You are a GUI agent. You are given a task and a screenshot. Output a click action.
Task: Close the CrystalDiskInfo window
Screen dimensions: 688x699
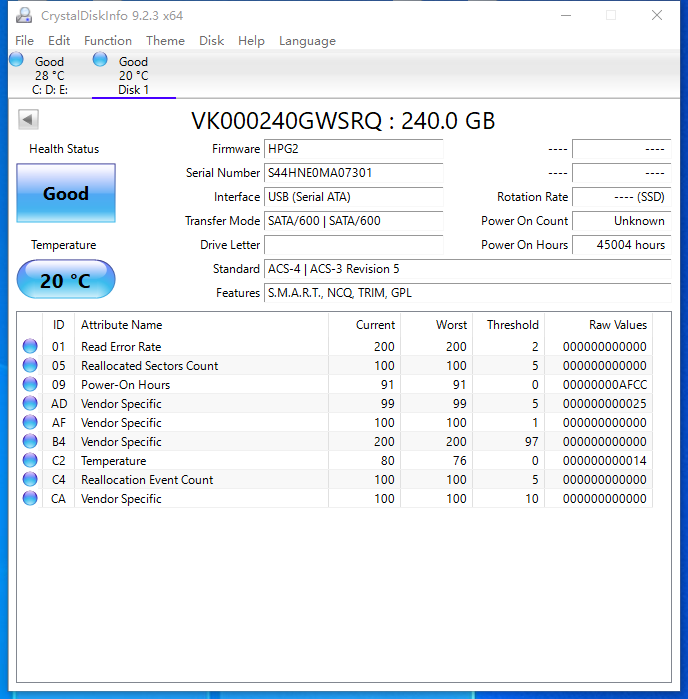click(x=657, y=16)
